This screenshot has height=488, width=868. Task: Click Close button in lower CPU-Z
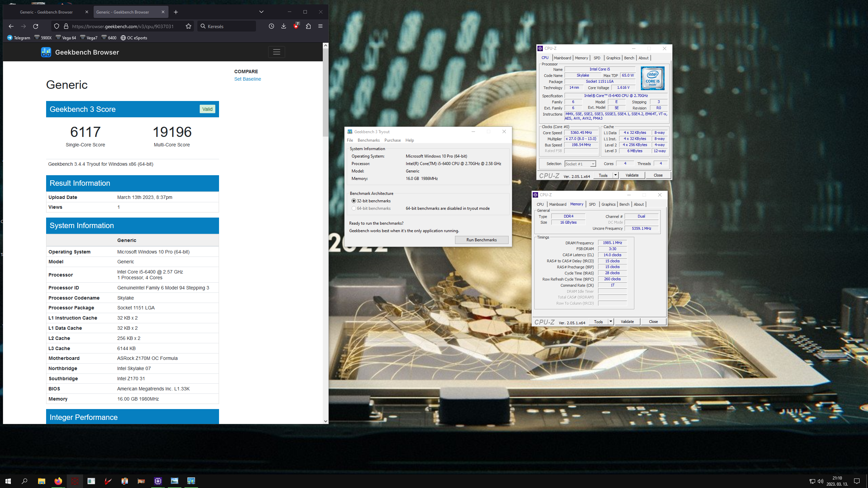(653, 322)
